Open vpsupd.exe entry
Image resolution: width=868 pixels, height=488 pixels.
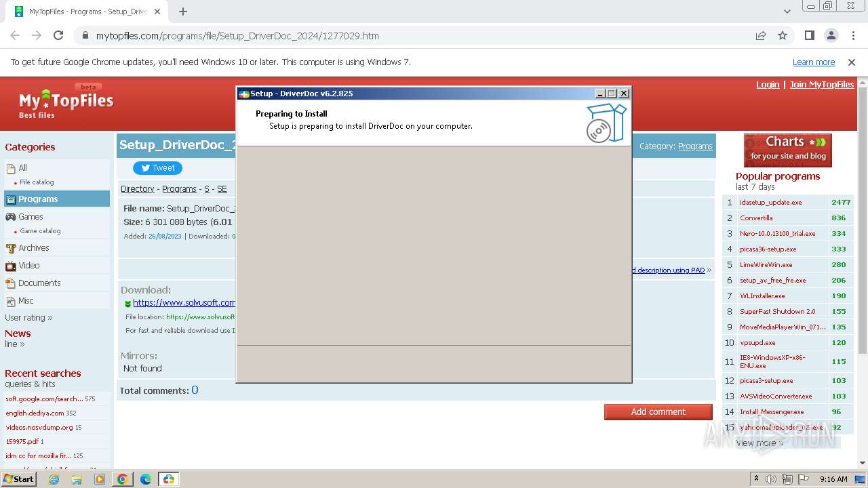click(x=757, y=342)
